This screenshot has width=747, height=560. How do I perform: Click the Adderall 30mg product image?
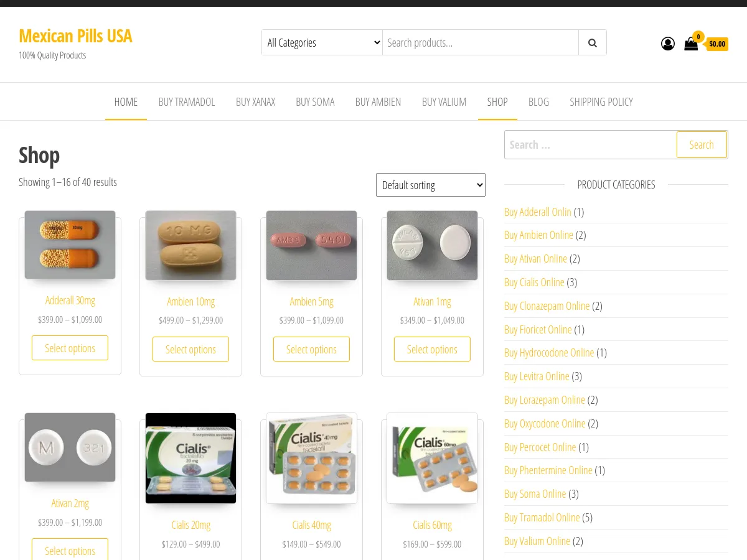coord(70,245)
